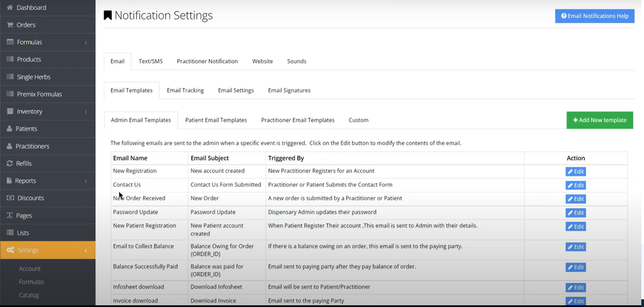Expand the Formulas sidebar menu chevron
The width and height of the screenshot is (644, 307).
[x=86, y=42]
